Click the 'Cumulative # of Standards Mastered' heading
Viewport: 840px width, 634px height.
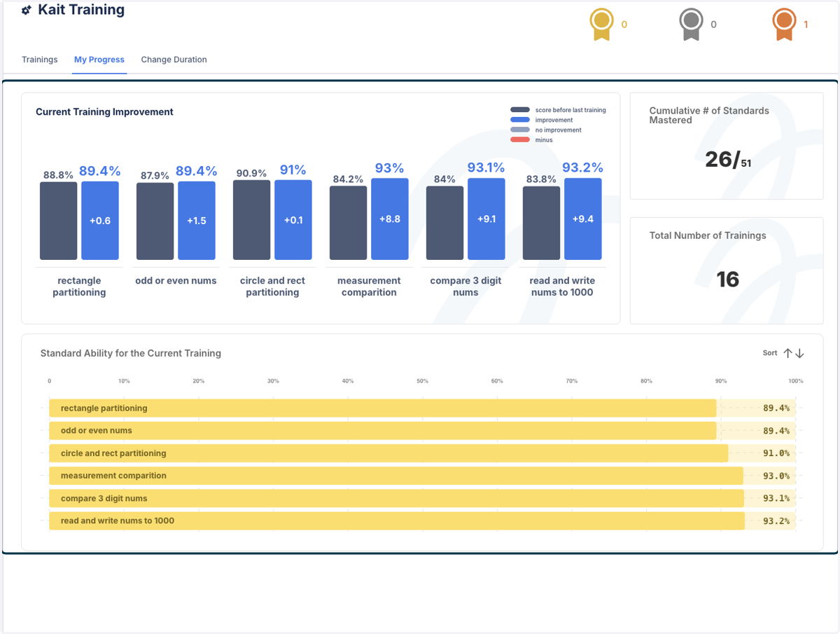coord(709,116)
